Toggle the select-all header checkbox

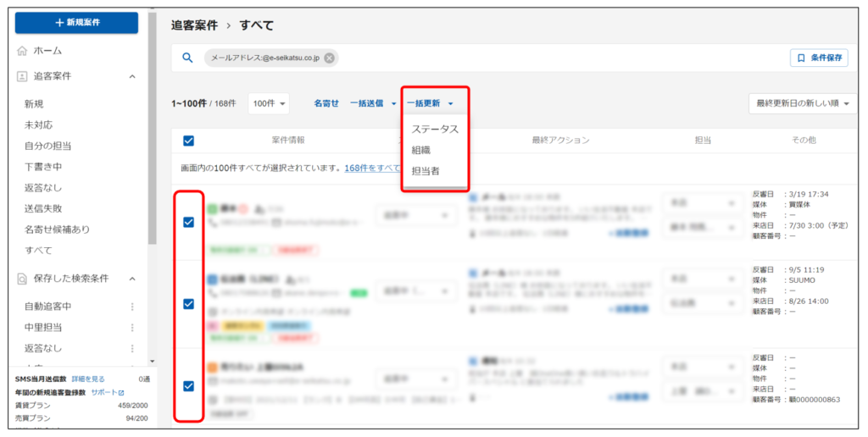(189, 141)
